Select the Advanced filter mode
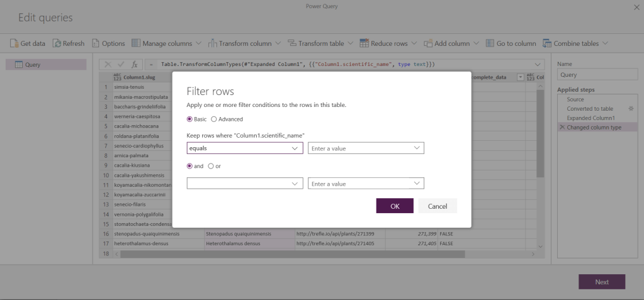644x300 pixels. pyautogui.click(x=214, y=119)
